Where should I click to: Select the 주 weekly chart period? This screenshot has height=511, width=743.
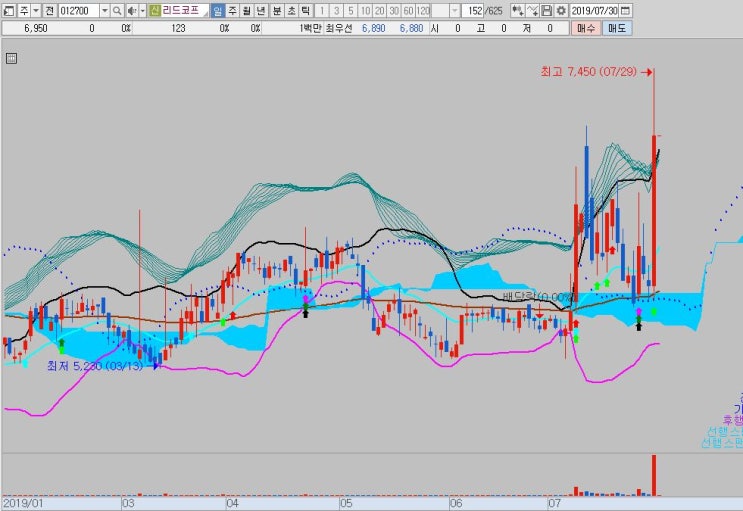pyautogui.click(x=232, y=10)
